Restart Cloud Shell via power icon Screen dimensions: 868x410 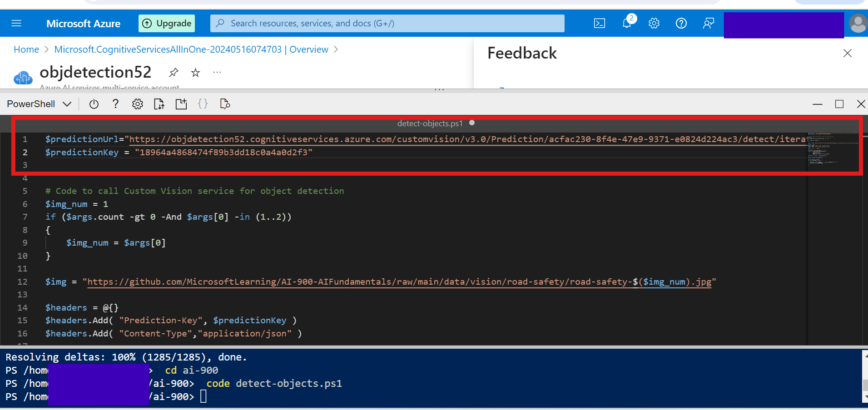(x=94, y=104)
